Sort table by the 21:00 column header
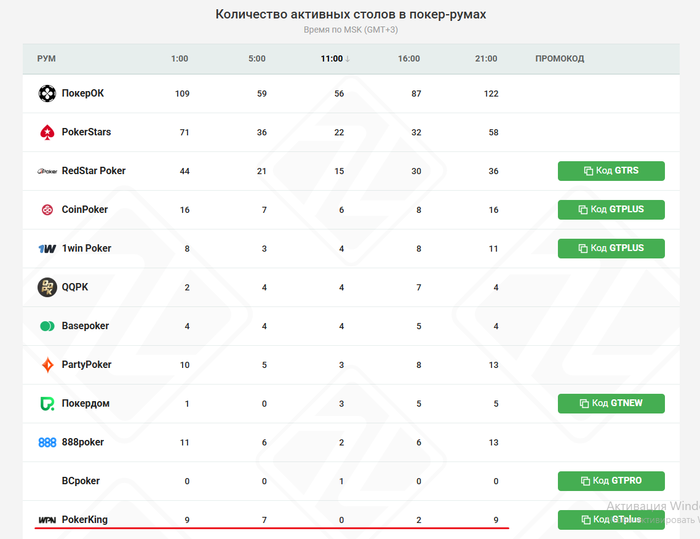 pos(486,59)
